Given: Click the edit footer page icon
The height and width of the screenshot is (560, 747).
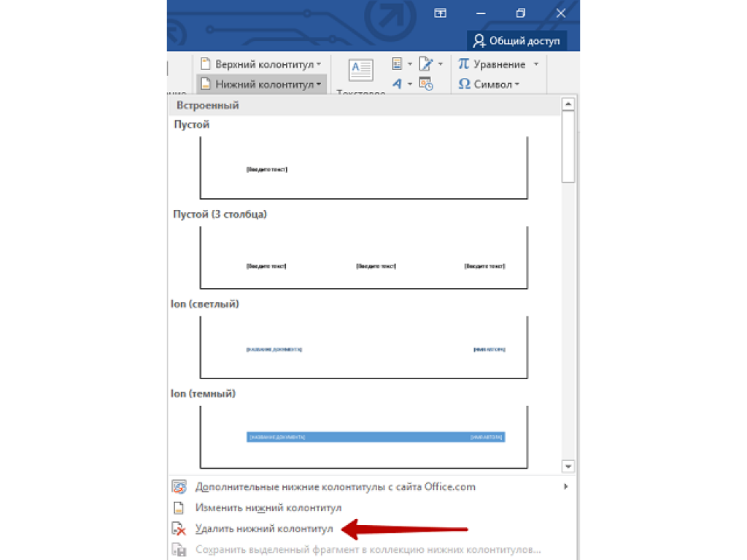Looking at the screenshot, I should (179, 507).
